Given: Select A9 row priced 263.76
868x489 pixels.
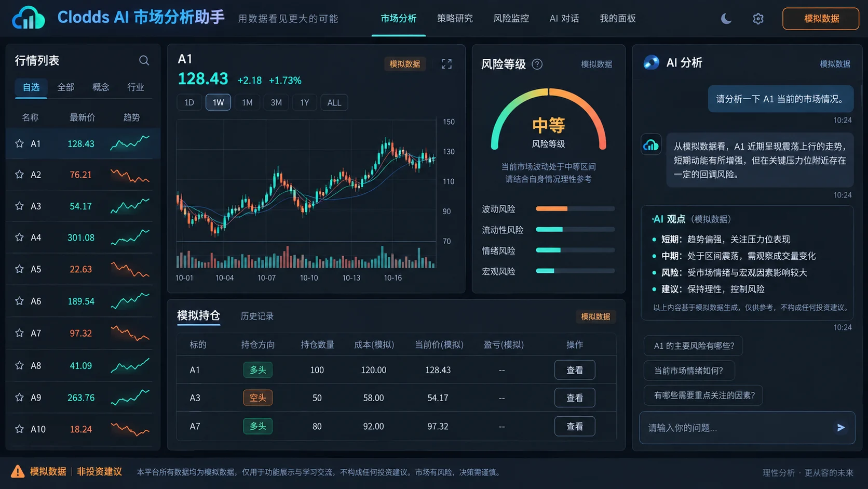Looking at the screenshot, I should 83,398.
